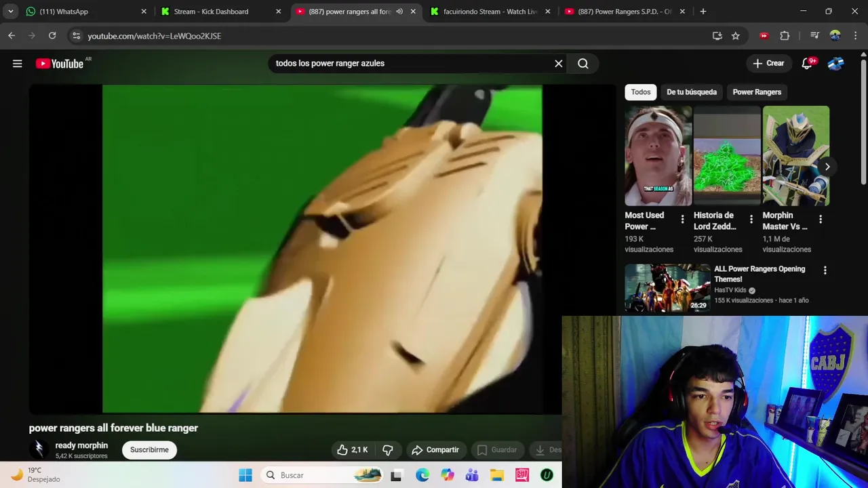Image resolution: width=868 pixels, height=488 pixels.
Task: Mute the audio of the playing YouTube tab
Action: tap(399, 12)
